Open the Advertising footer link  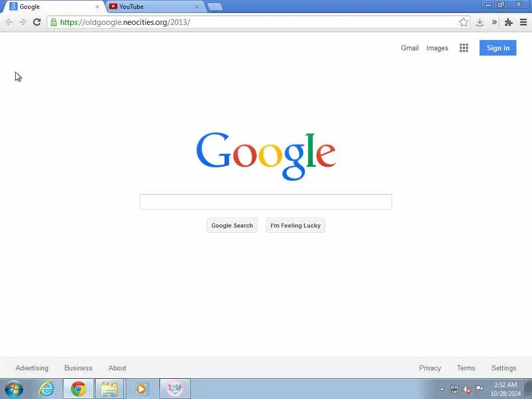(x=32, y=368)
